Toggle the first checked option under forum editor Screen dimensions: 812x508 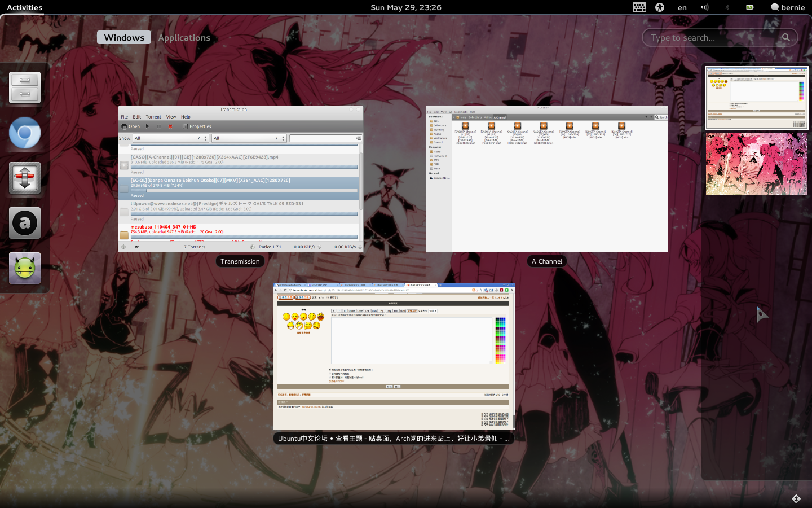pyautogui.click(x=330, y=370)
